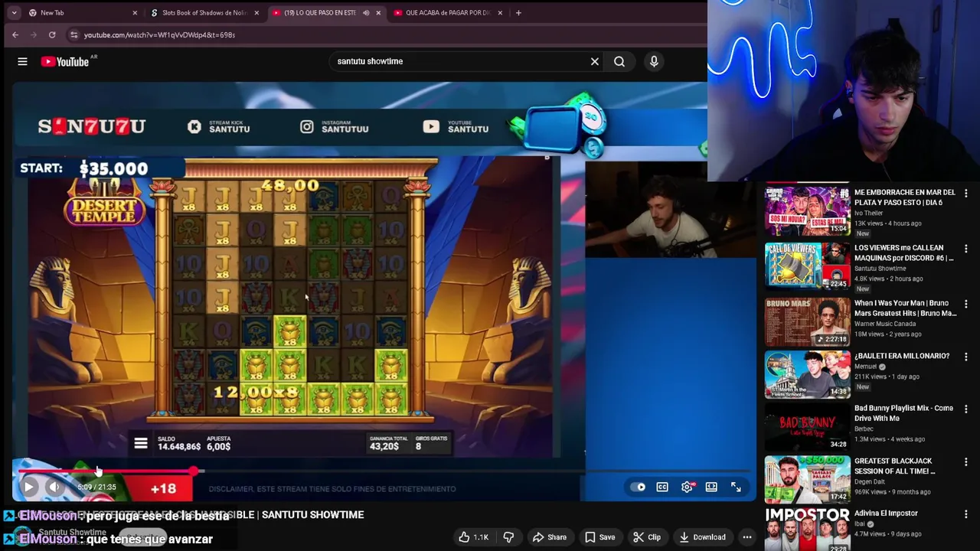Image resolution: width=980 pixels, height=551 pixels.
Task: Open the YouTube guide hamburger menu
Action: coord(22,61)
